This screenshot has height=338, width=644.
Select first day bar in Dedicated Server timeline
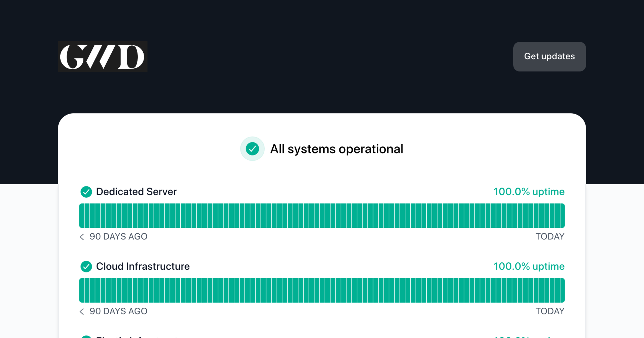[82, 216]
